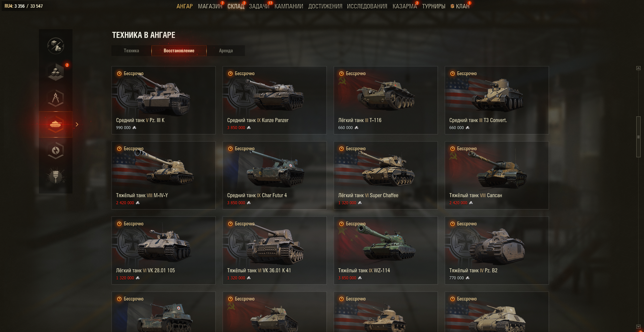Image resolution: width=644 pixels, height=332 pixels.
Task: Open the tank vehicles sidebar icon
Action: [56, 124]
